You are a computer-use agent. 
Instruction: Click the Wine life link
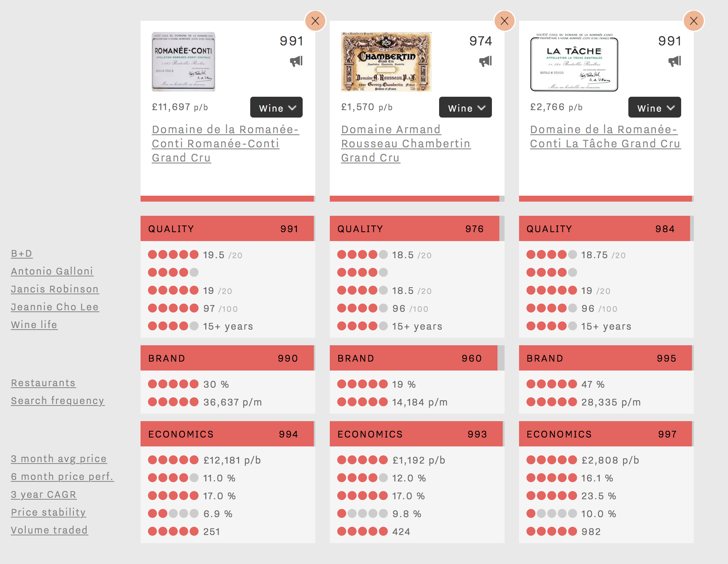[x=34, y=325]
